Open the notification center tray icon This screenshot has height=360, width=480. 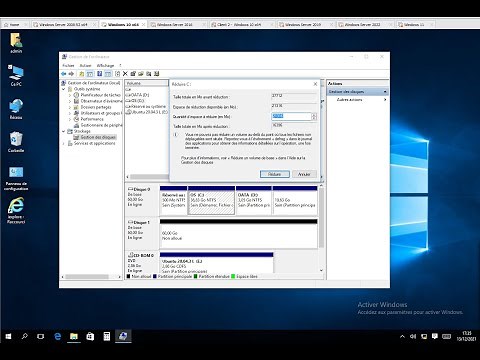pyautogui.click(x=435, y=336)
